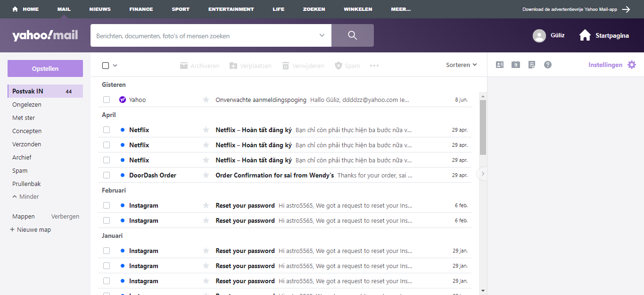
Task: Click the magnifier search button
Action: tap(353, 35)
